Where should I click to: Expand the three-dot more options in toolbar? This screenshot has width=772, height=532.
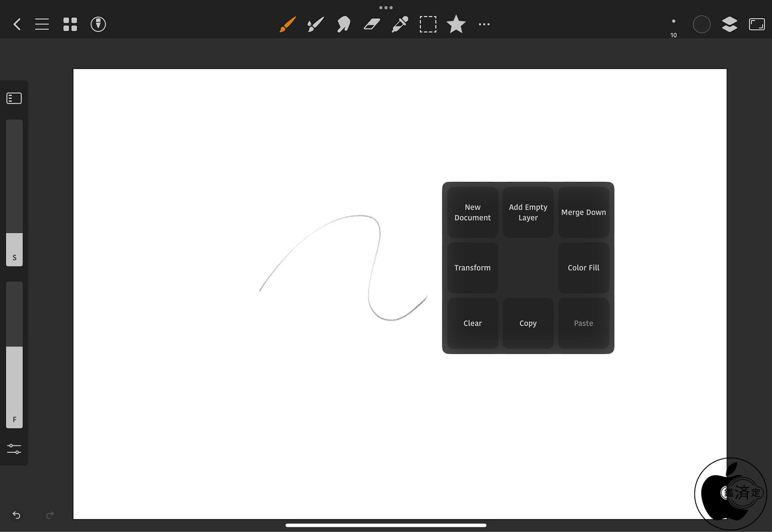pyautogui.click(x=484, y=24)
